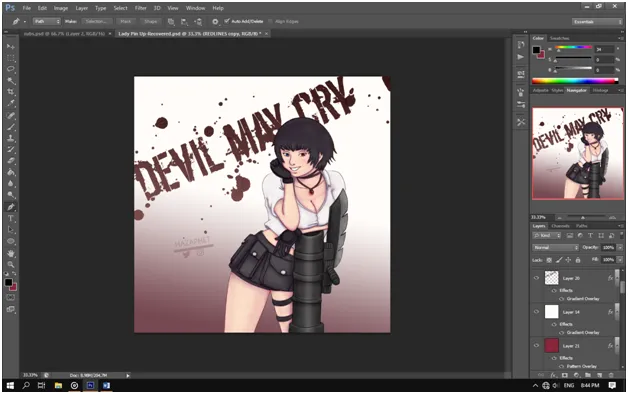Select the Move tool in the toolbox
The image size is (628, 394).
click(11, 46)
